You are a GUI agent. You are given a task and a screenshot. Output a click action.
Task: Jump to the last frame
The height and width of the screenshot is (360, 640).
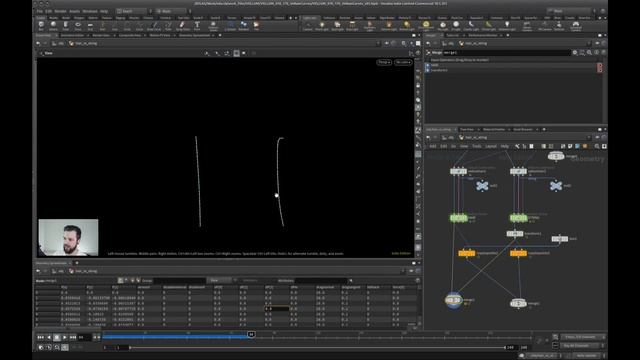(73, 337)
